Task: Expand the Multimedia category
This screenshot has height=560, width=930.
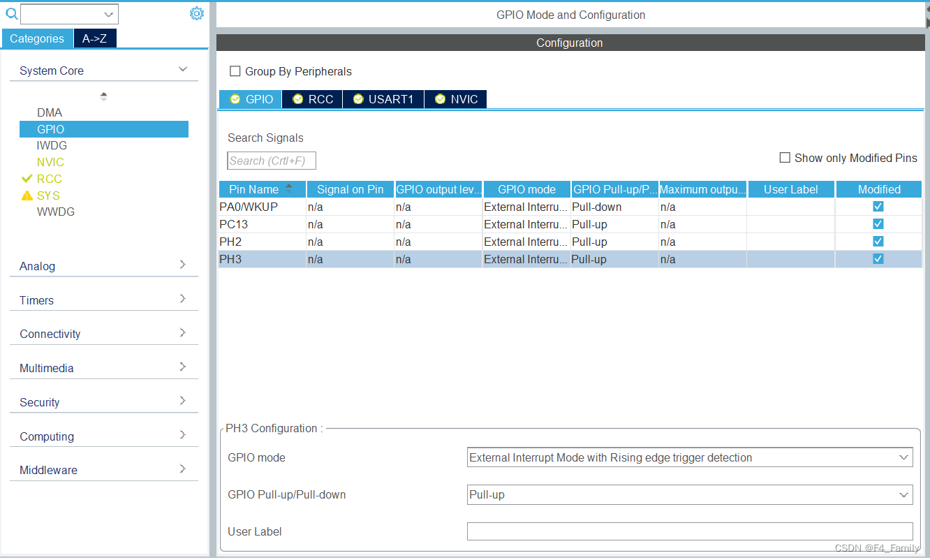Action: 183,367
